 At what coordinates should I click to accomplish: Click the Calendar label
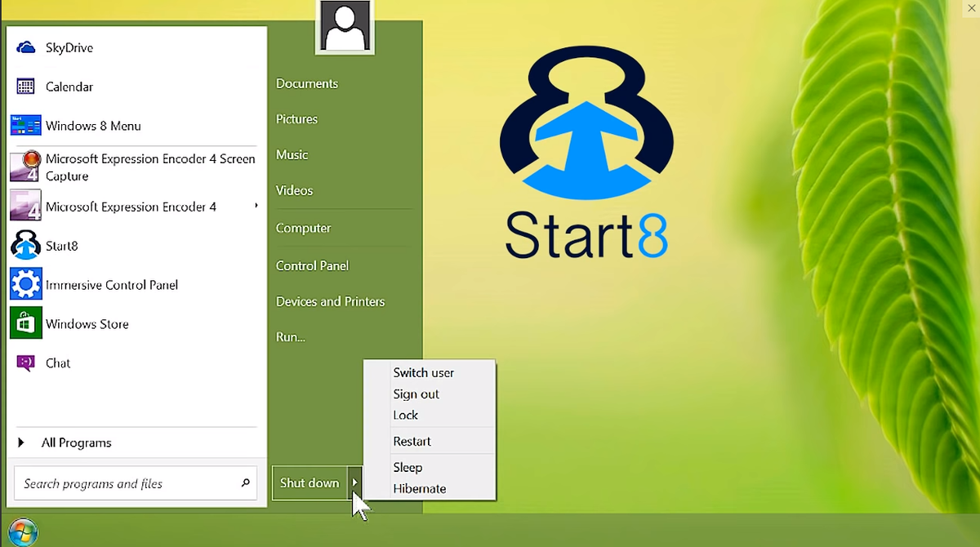pyautogui.click(x=69, y=87)
